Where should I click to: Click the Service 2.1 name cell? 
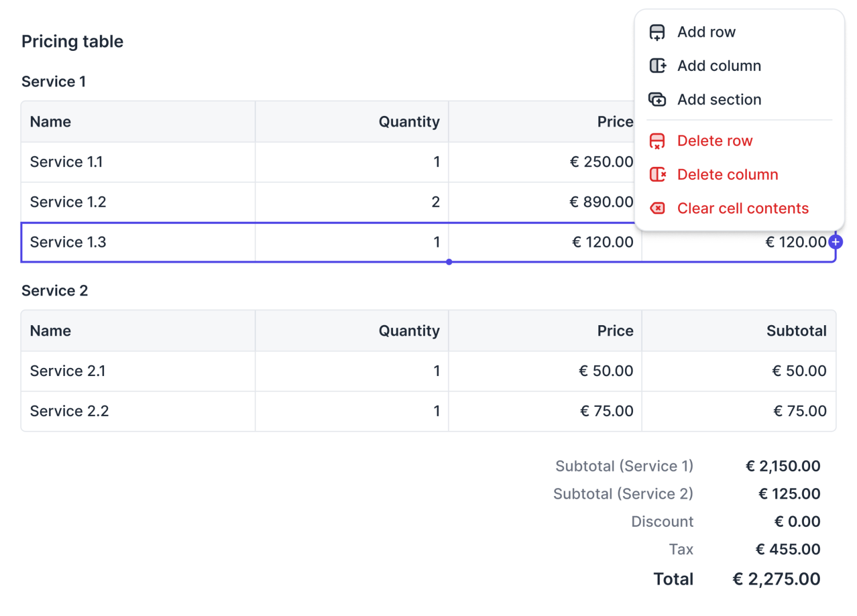[138, 371]
